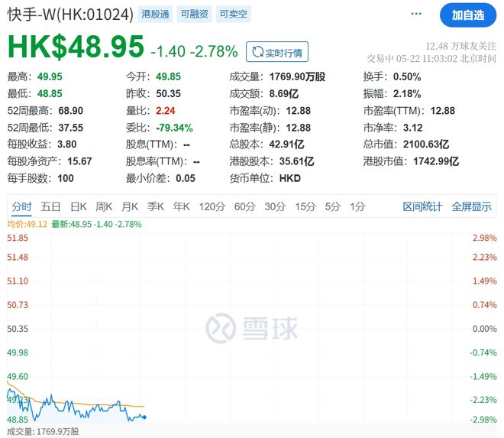
Task: Click the 港股通 tag
Action: click(x=155, y=15)
